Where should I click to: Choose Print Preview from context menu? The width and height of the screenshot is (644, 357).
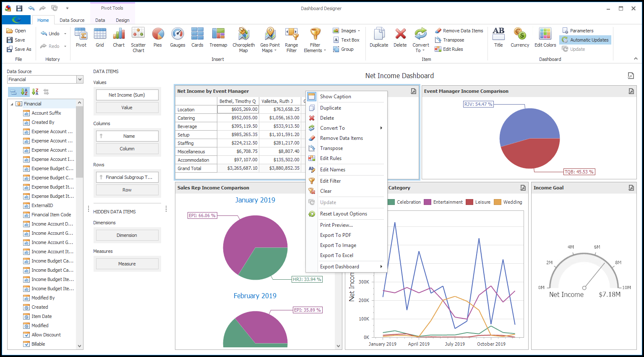(x=346, y=225)
